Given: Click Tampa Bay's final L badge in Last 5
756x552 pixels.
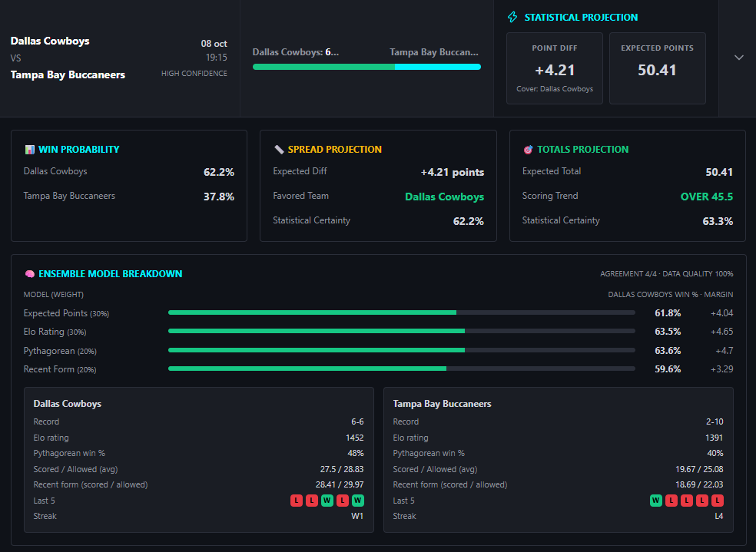Looking at the screenshot, I should tap(718, 501).
